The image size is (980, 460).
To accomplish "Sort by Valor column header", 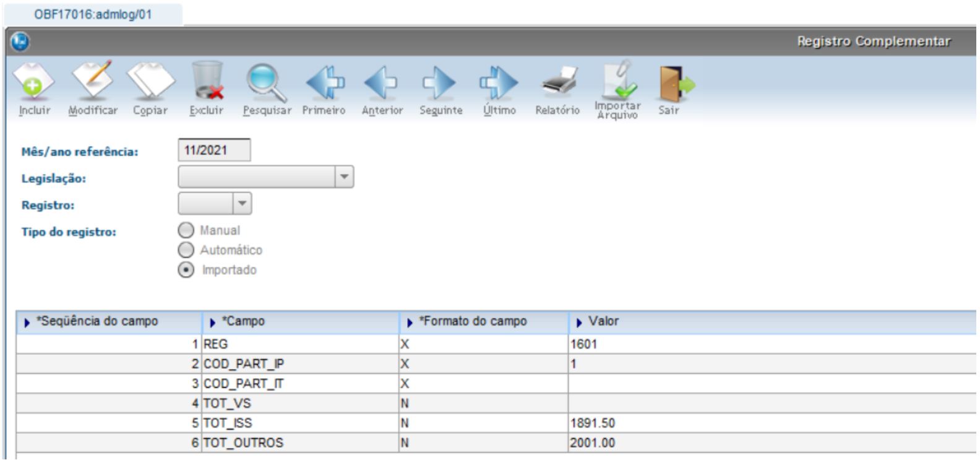I will pos(773,322).
